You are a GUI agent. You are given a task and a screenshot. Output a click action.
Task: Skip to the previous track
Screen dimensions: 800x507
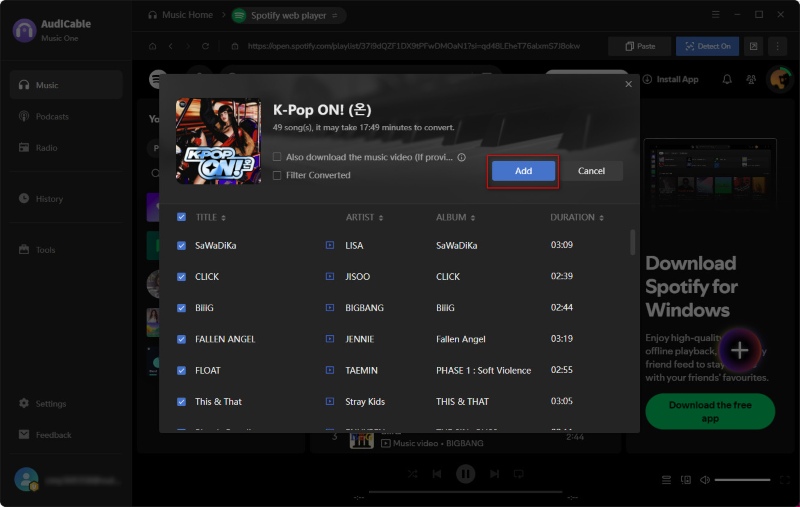[x=437, y=474]
